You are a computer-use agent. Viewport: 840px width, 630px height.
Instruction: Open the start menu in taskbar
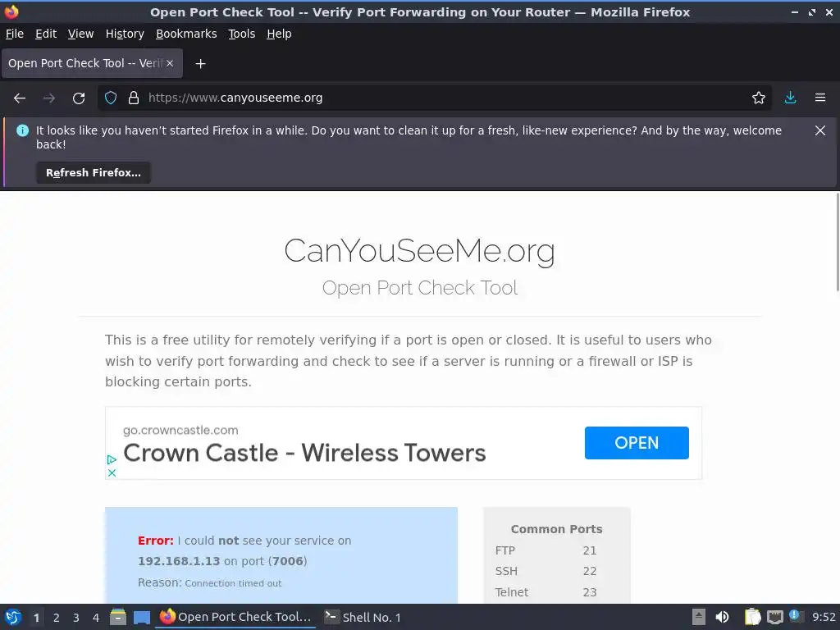click(x=13, y=617)
